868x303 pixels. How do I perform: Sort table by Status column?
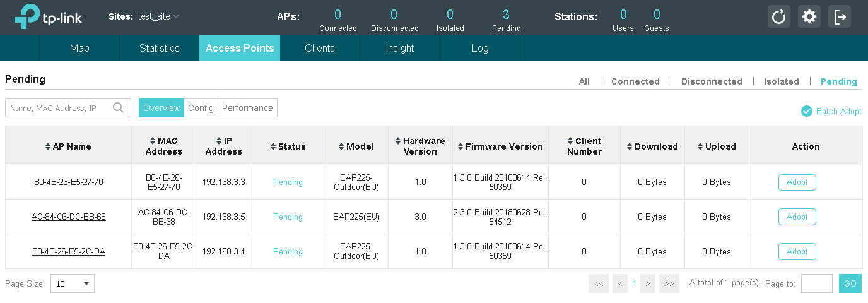(273, 146)
